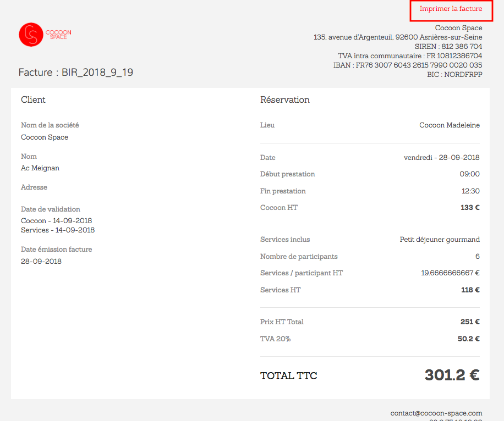Select the Lieu value Cocoon Madeleine
Image resolution: width=504 pixels, height=421 pixels.
point(450,125)
